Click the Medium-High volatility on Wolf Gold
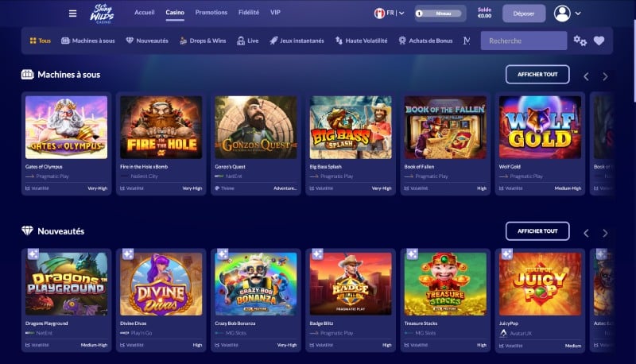The image size is (636, 364). click(568, 188)
